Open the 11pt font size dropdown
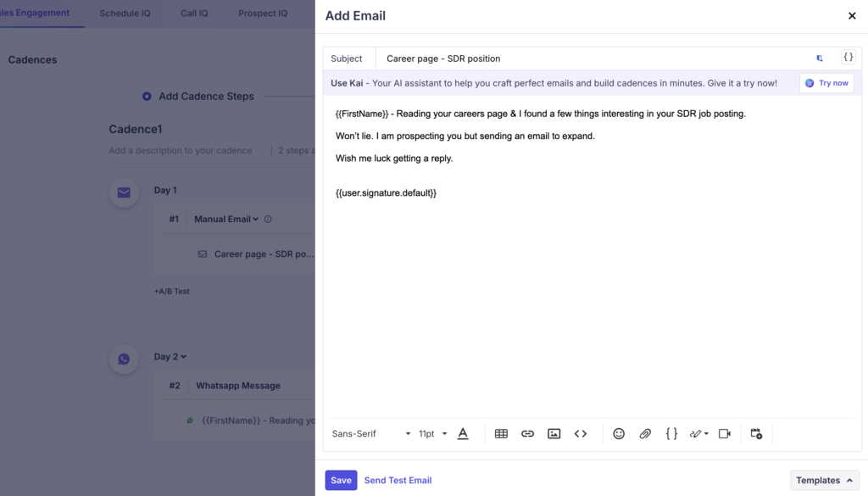This screenshot has width=868, height=496. pyautogui.click(x=432, y=433)
